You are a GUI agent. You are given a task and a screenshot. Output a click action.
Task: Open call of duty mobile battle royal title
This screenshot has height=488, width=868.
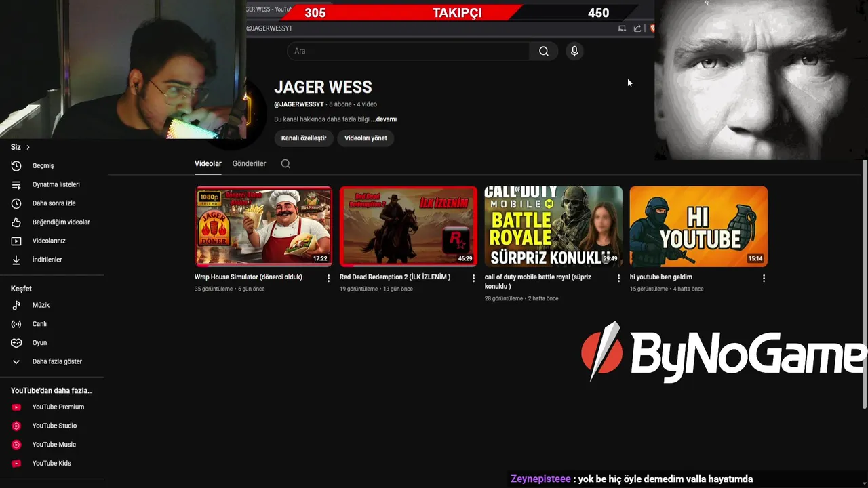tap(538, 281)
